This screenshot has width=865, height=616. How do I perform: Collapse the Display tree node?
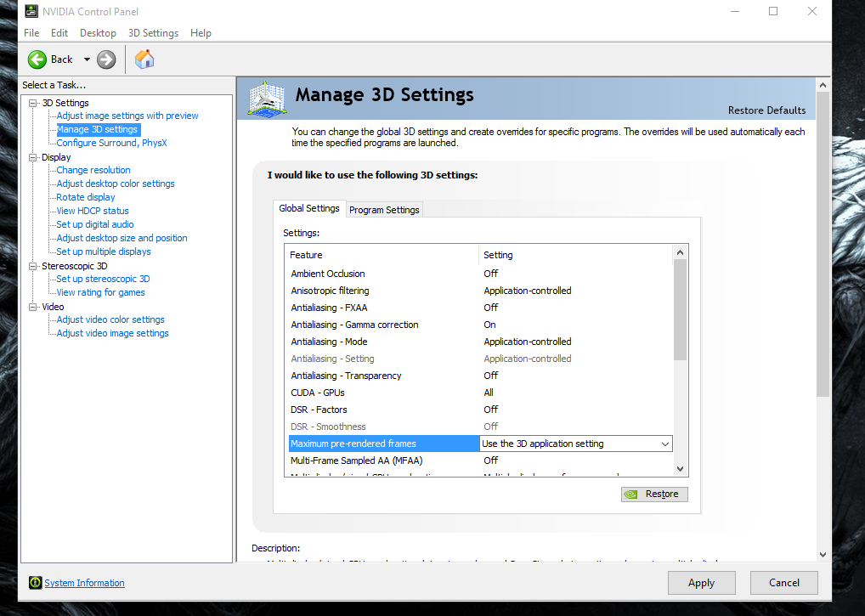pyautogui.click(x=33, y=157)
